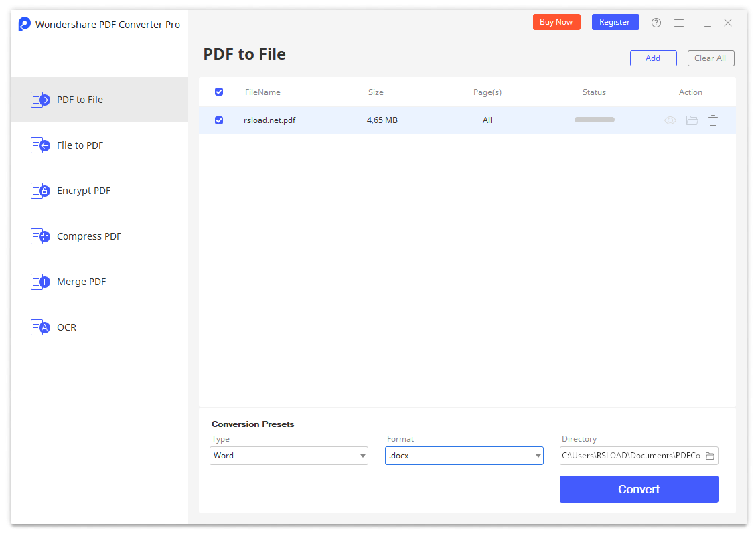756x536 pixels.
Task: Delete rsload.net.pdf with the trash icon
Action: (x=713, y=120)
